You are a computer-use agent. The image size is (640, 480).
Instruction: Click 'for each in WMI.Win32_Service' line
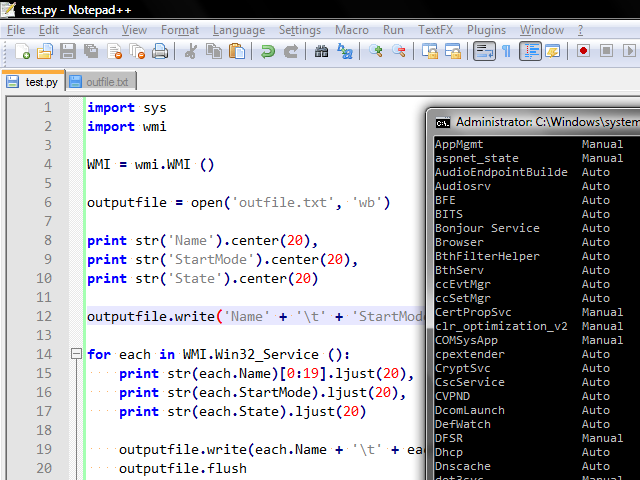click(218, 354)
